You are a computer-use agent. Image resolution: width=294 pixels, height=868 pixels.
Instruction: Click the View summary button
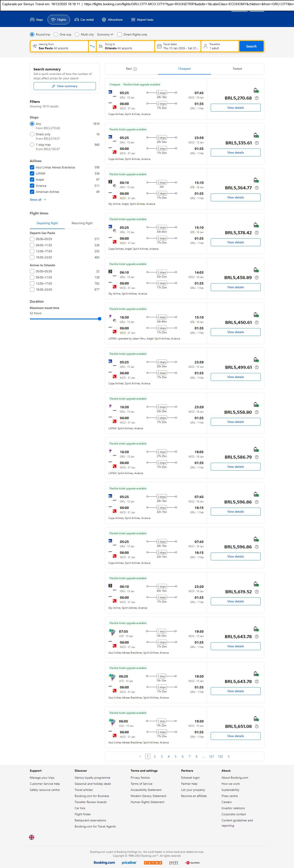pos(64,86)
